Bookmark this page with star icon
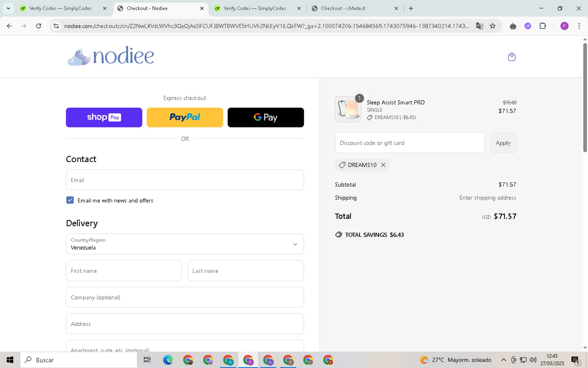The image size is (588, 368). [493, 26]
